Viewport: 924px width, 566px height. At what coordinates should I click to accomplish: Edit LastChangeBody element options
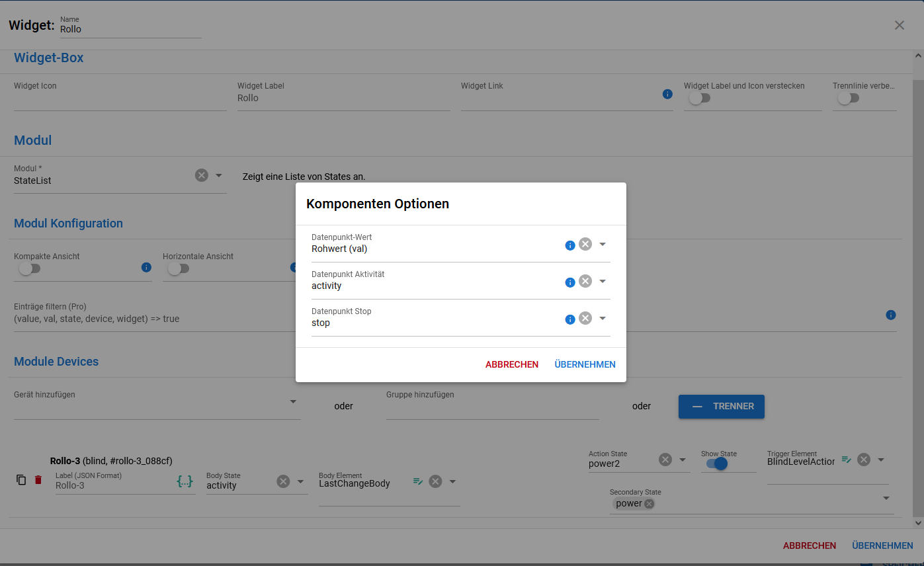[418, 481]
